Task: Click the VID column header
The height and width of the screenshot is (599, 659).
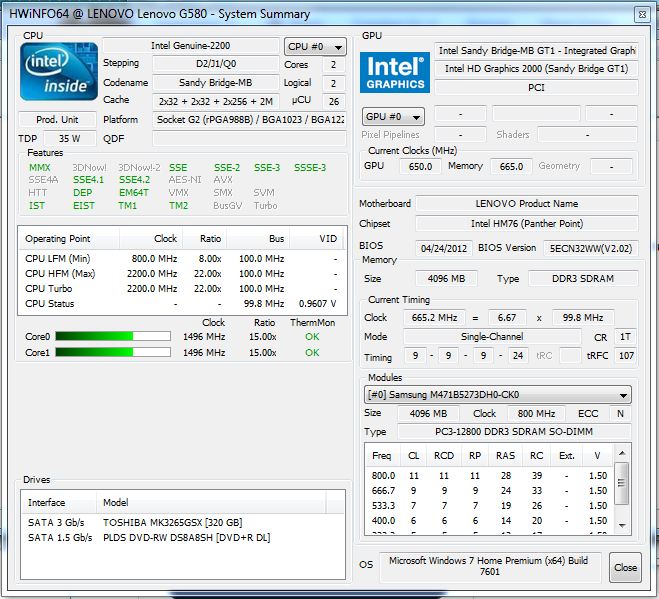Action: 318,239
